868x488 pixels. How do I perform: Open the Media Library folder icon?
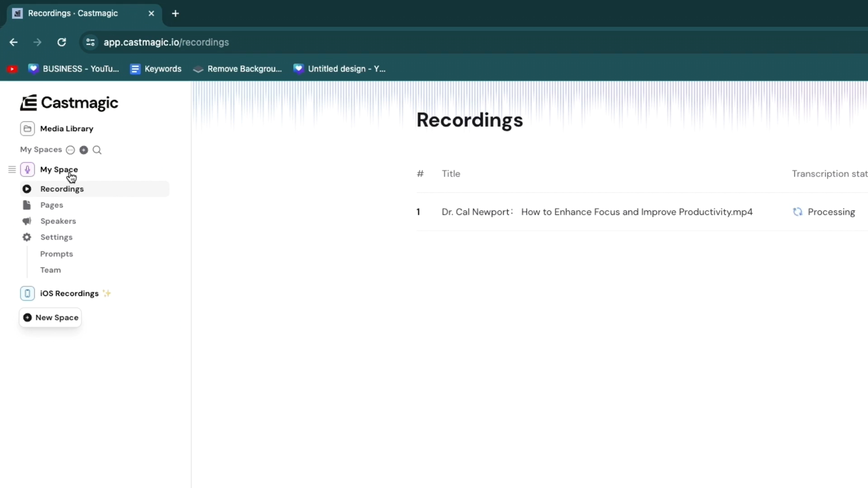tap(27, 129)
